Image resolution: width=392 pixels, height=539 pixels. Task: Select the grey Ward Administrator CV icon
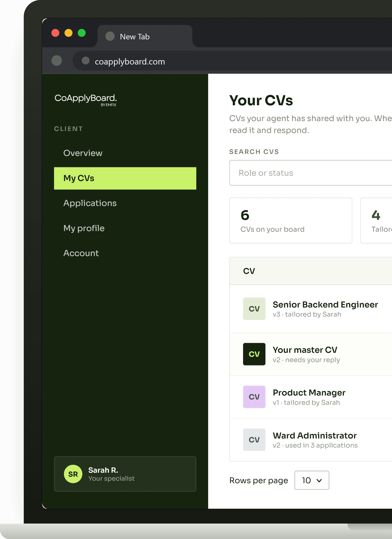tap(254, 440)
